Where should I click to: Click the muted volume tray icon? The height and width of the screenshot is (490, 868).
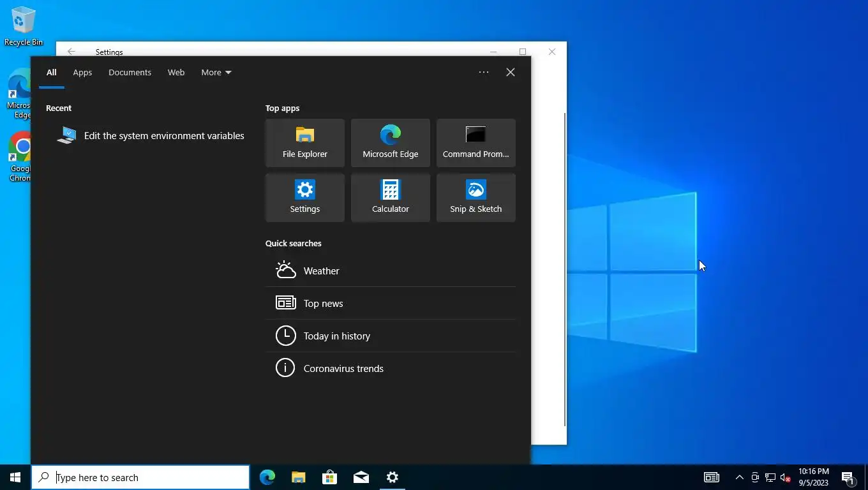[x=786, y=477]
